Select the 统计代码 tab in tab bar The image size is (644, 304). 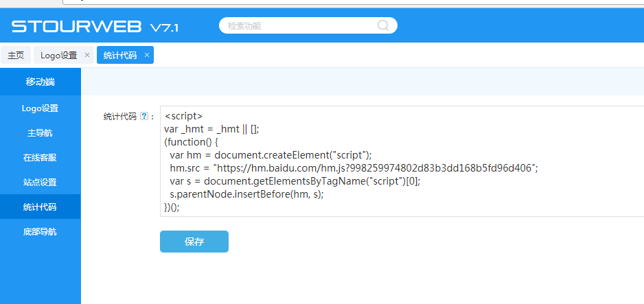click(x=119, y=55)
